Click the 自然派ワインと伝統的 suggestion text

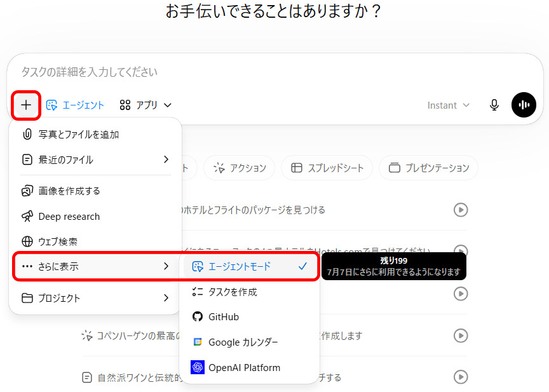[x=139, y=377]
